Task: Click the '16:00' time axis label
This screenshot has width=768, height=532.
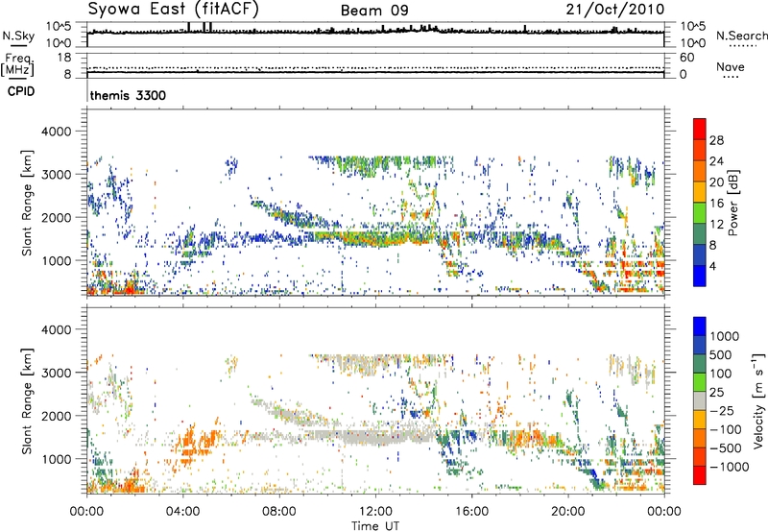Action: (x=471, y=512)
